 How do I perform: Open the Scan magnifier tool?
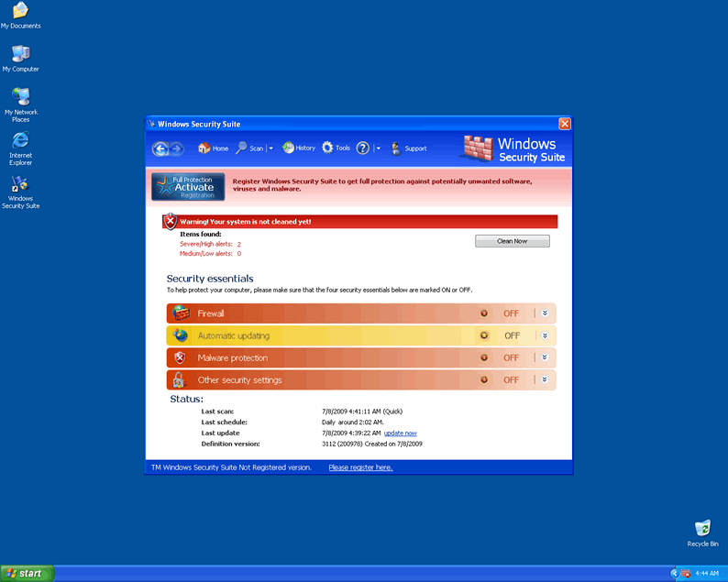pyautogui.click(x=242, y=148)
